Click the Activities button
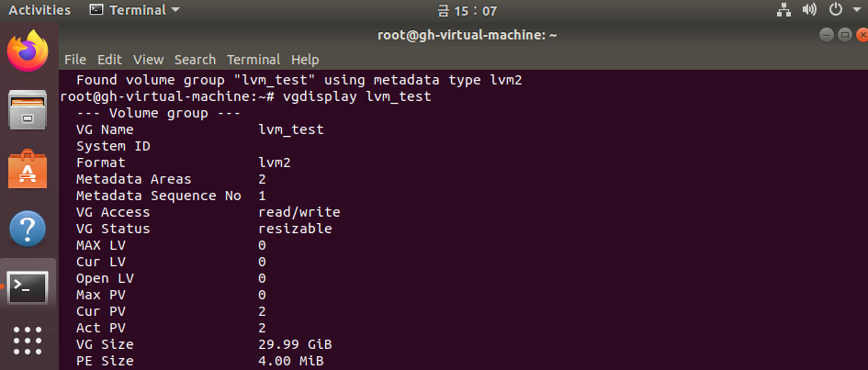Viewport: 868px width, 370px height. click(39, 10)
